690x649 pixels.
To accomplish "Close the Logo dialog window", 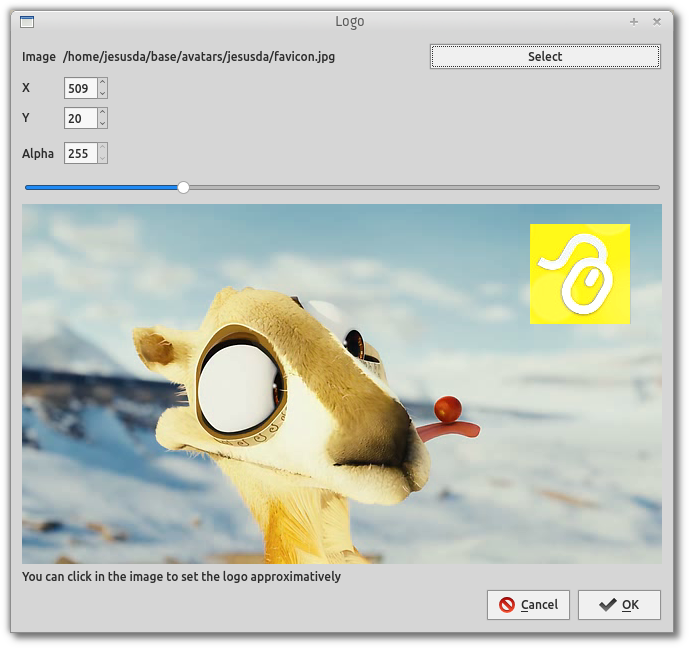I will (x=657, y=21).
